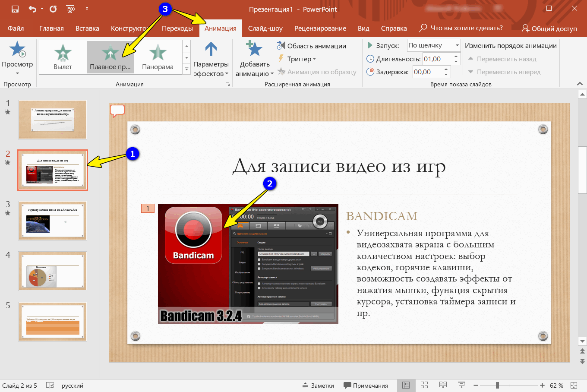
Task: Click the Redo icon in quick access
Action: pyautogui.click(x=53, y=9)
